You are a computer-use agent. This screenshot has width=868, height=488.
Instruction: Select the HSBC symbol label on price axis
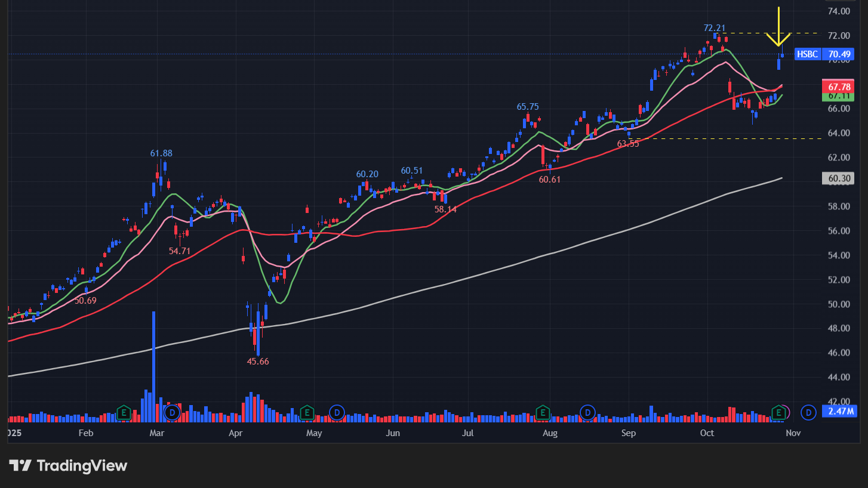807,54
